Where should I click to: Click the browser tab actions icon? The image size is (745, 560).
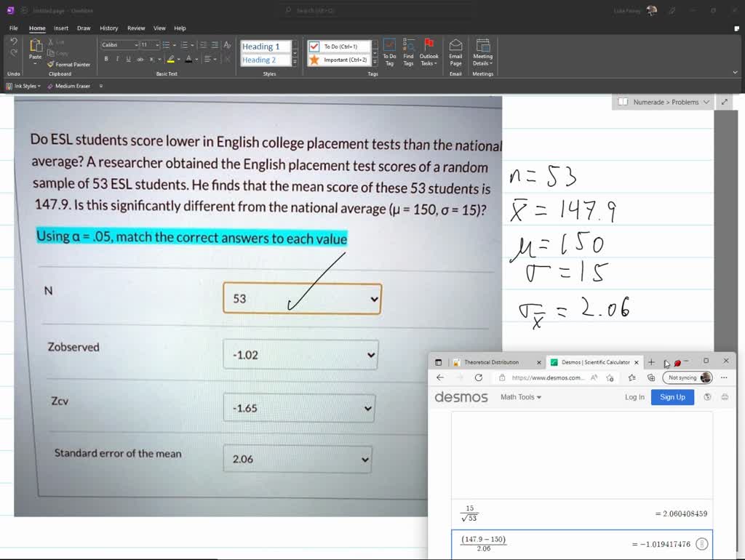438,362
